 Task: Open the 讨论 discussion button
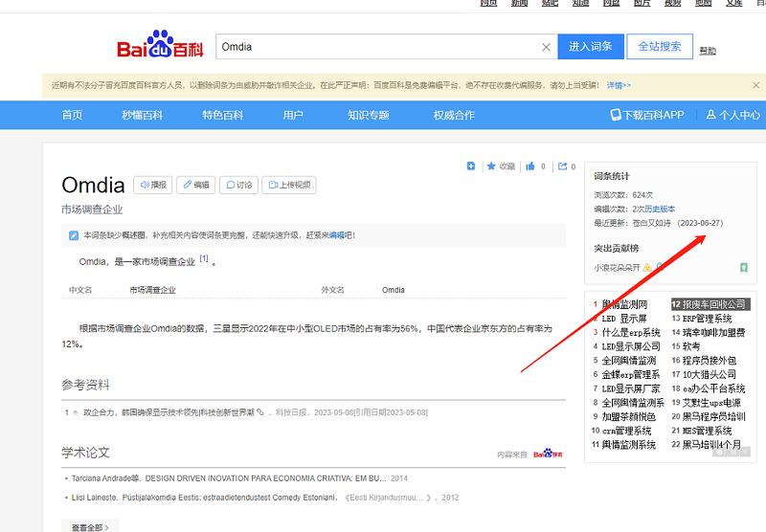click(x=238, y=185)
